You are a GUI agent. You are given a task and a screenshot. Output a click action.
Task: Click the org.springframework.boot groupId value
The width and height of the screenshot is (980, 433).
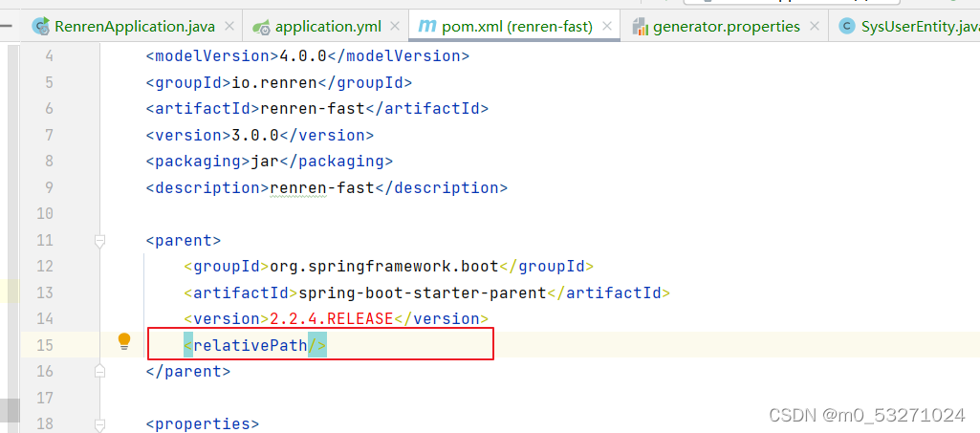tap(383, 267)
